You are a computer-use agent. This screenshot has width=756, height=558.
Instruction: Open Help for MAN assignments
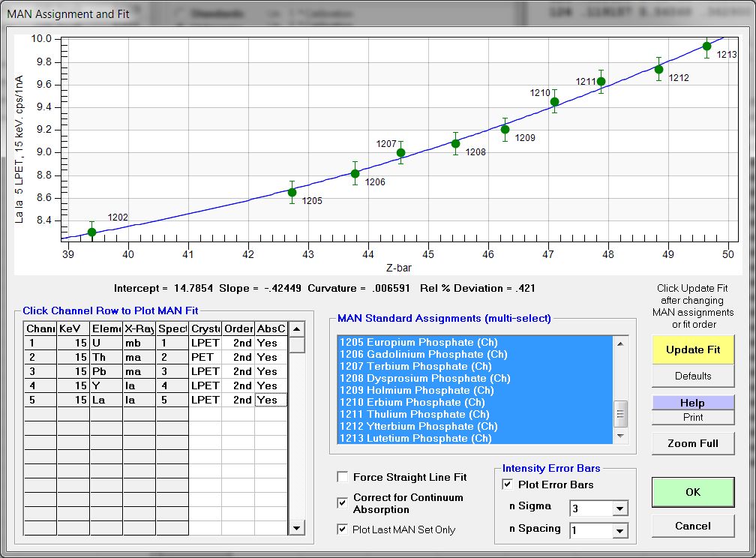click(692, 403)
